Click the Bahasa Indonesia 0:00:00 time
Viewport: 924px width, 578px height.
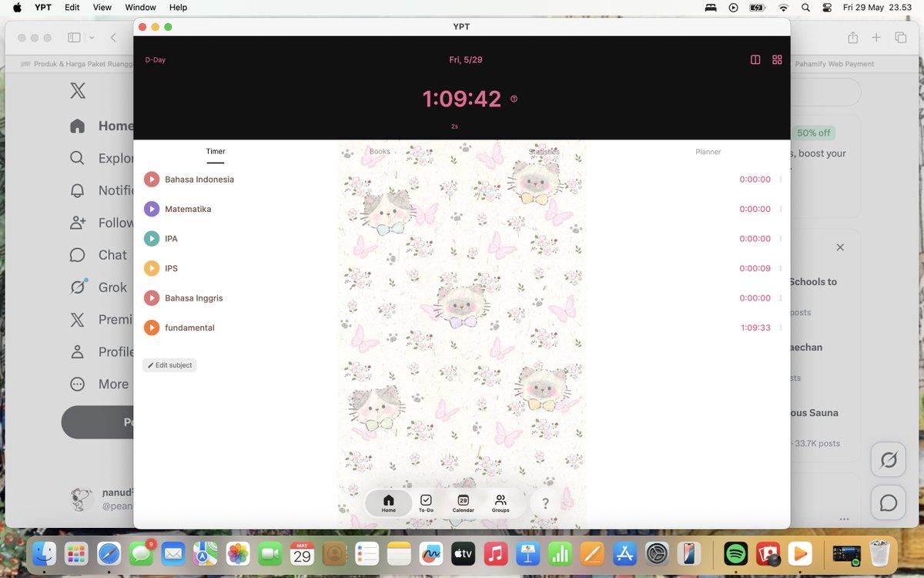(x=755, y=180)
